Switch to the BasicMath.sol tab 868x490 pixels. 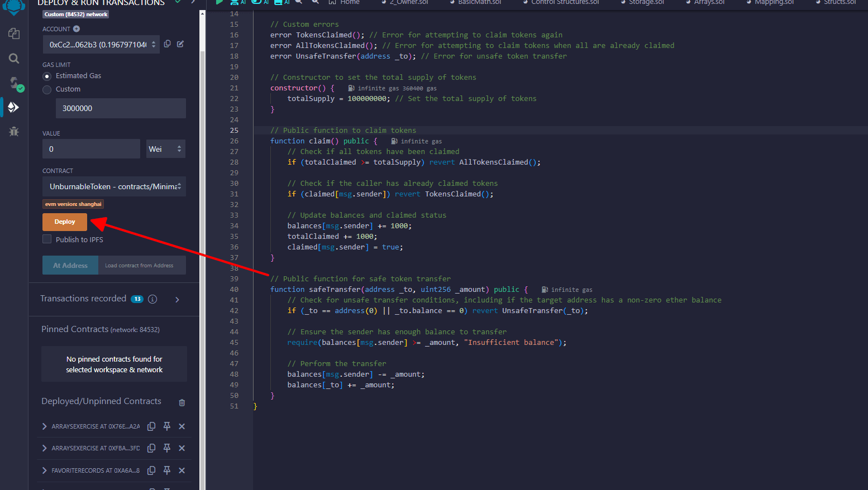tap(475, 2)
